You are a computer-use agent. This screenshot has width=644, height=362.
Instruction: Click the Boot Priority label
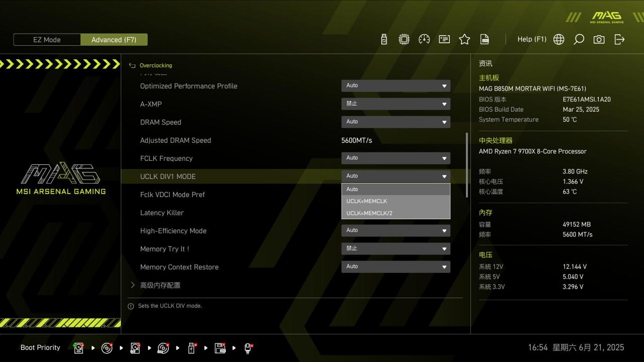(x=40, y=347)
